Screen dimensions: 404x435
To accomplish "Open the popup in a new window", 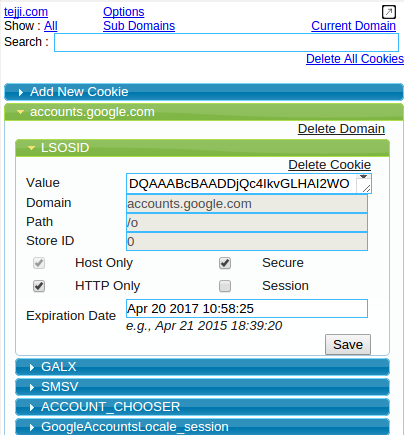I will pyautogui.click(x=389, y=12).
